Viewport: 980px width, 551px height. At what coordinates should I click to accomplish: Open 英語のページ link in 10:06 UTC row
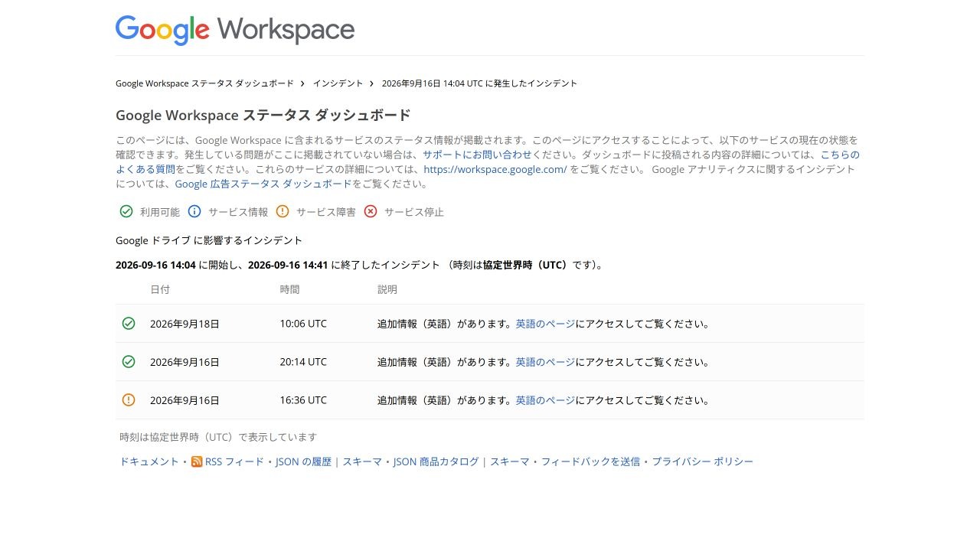(x=545, y=324)
